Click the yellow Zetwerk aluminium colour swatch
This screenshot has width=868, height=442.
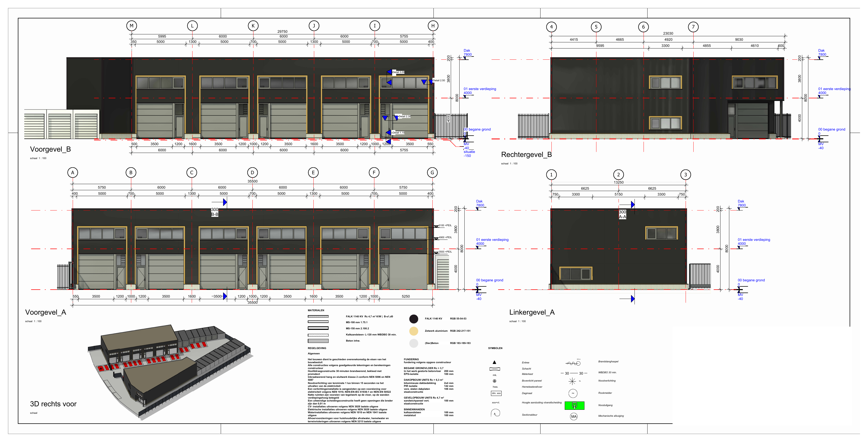coord(413,331)
